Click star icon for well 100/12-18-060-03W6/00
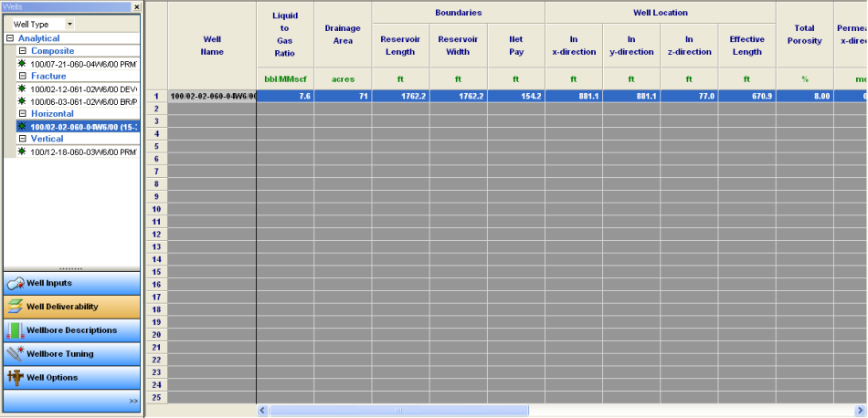 tap(22, 152)
